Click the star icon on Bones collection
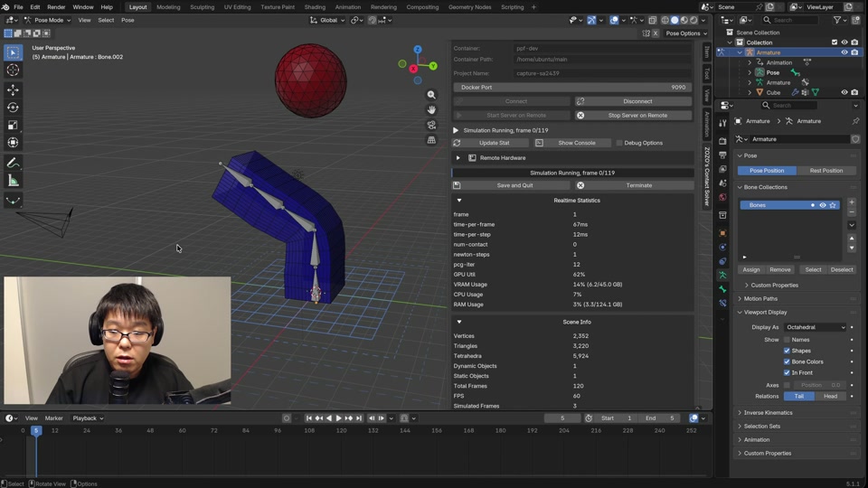 pyautogui.click(x=833, y=205)
